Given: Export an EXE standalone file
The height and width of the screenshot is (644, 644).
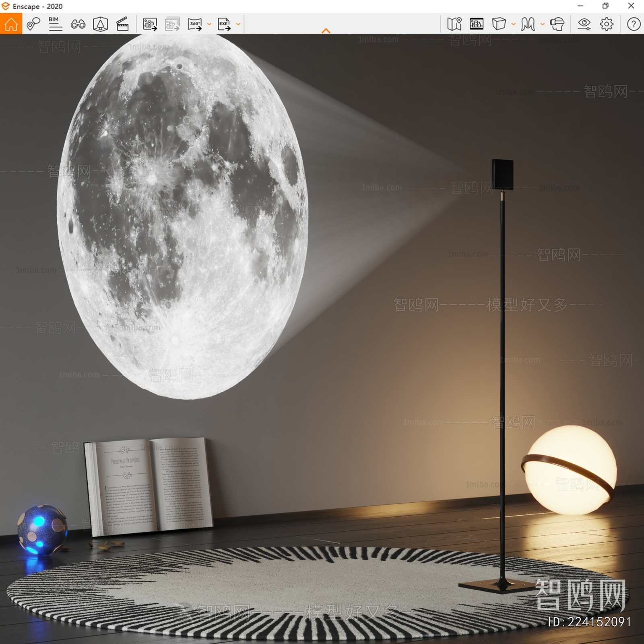Looking at the screenshot, I should [224, 24].
